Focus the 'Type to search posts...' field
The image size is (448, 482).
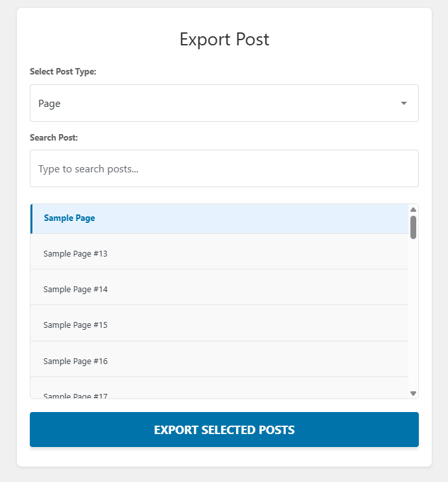click(224, 168)
